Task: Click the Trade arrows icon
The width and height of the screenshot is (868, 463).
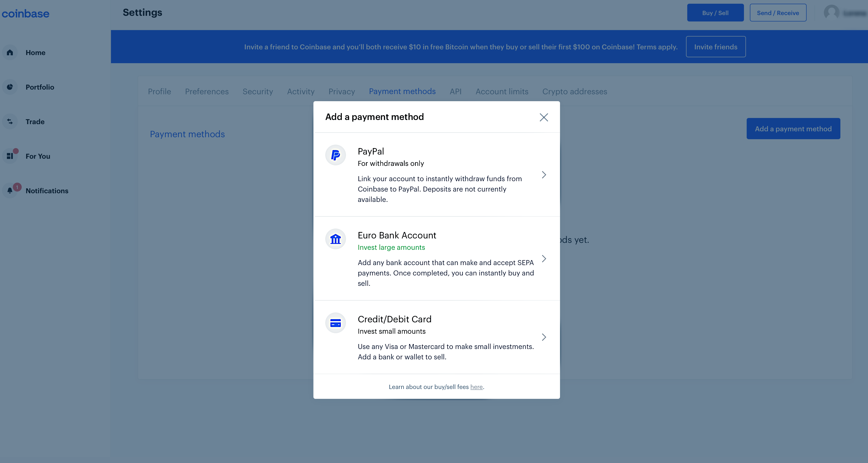Action: 10,122
